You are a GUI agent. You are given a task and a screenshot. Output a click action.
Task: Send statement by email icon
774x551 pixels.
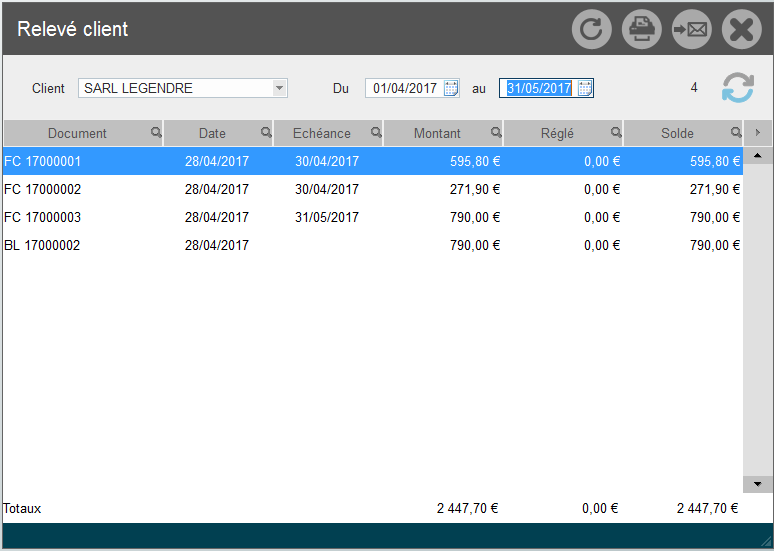coord(691,29)
